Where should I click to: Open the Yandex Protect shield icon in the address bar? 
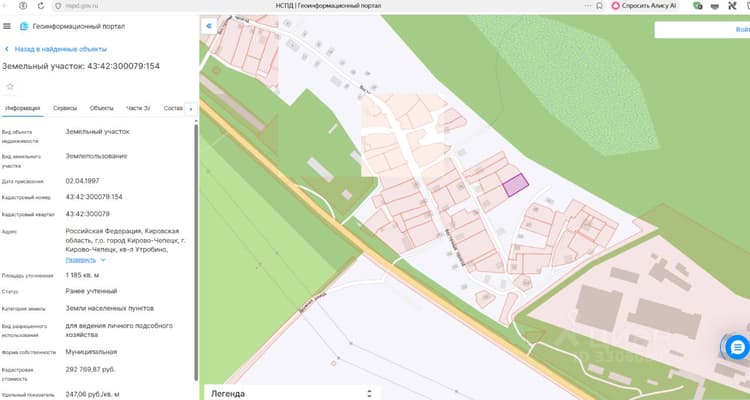[58, 6]
